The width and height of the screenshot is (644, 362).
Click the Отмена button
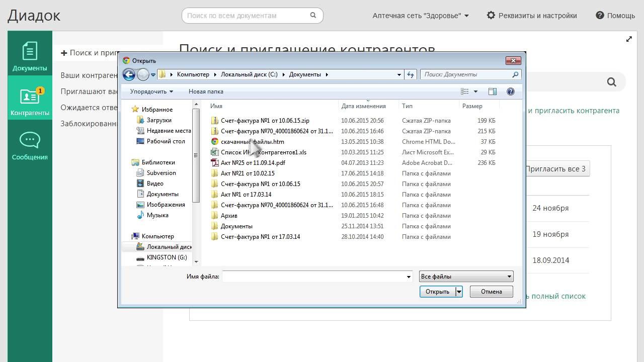pyautogui.click(x=492, y=292)
